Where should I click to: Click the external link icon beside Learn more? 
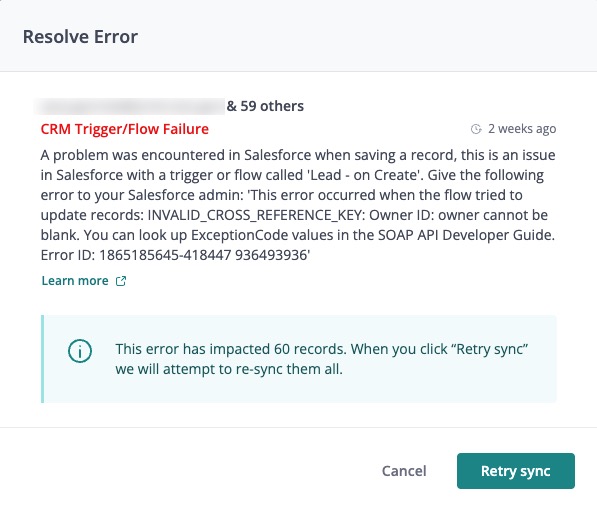click(x=121, y=281)
